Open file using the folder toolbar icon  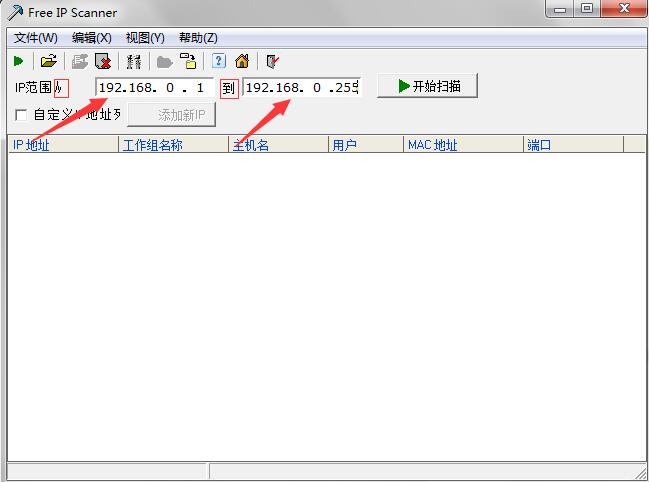pyautogui.click(x=48, y=61)
